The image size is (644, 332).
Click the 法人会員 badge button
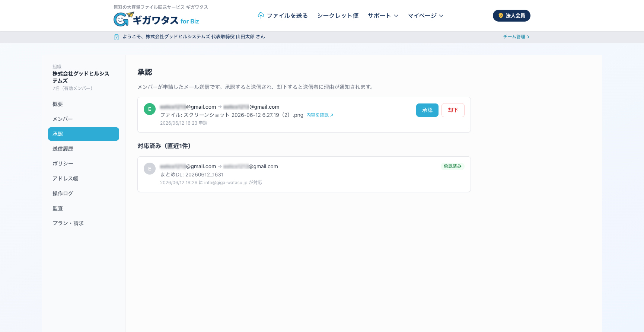pyautogui.click(x=511, y=16)
